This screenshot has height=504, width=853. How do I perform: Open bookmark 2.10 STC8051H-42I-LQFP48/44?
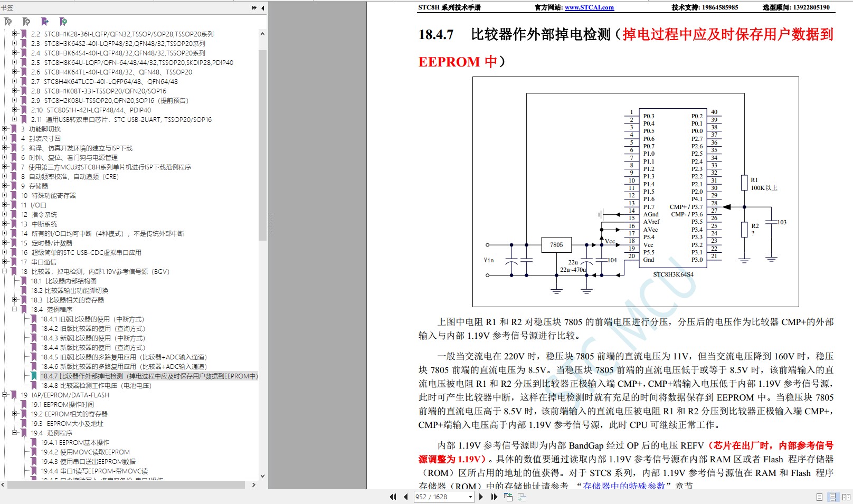pyautogui.click(x=91, y=110)
